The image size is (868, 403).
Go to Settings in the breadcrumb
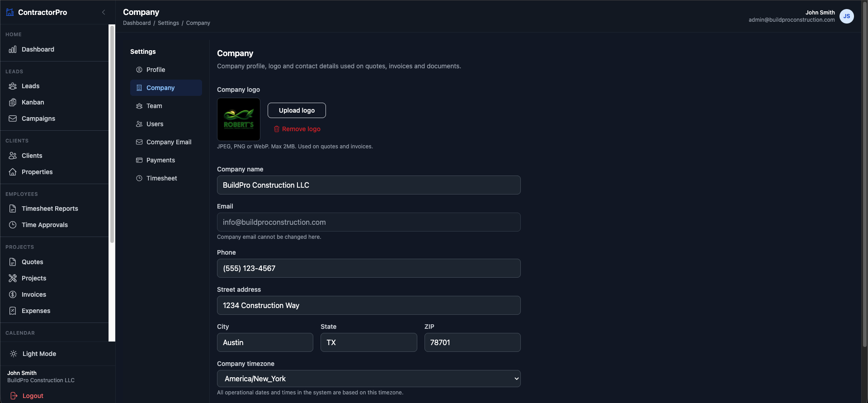click(x=168, y=23)
